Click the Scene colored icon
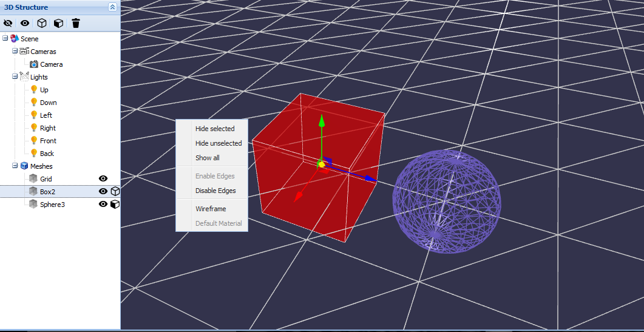The image size is (644, 332). [15, 39]
